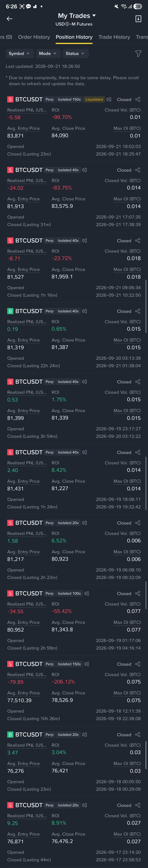Switch to Order History tab

(34, 37)
